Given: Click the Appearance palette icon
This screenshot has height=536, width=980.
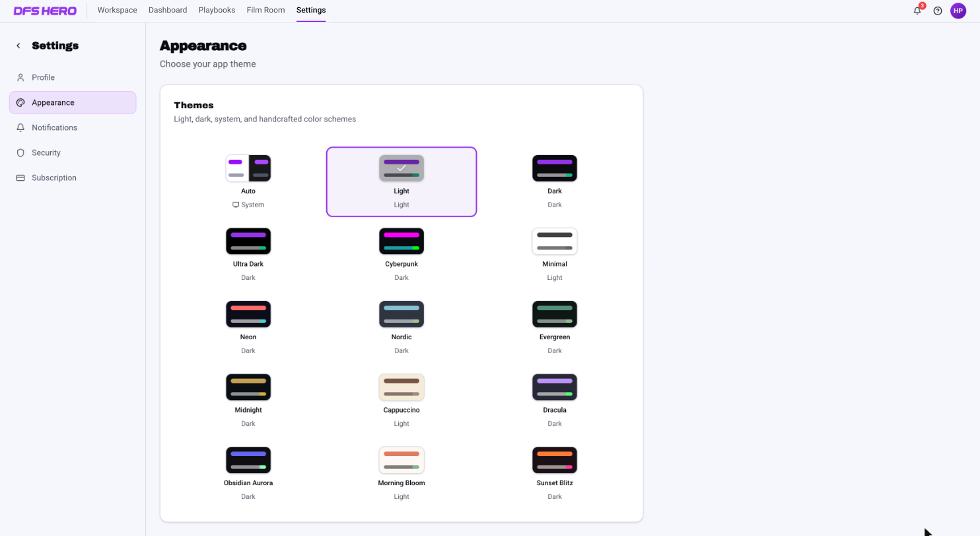Looking at the screenshot, I should tap(20, 102).
